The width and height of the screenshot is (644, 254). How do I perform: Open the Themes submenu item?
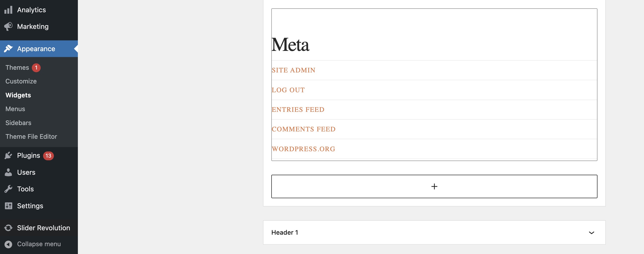(x=17, y=68)
